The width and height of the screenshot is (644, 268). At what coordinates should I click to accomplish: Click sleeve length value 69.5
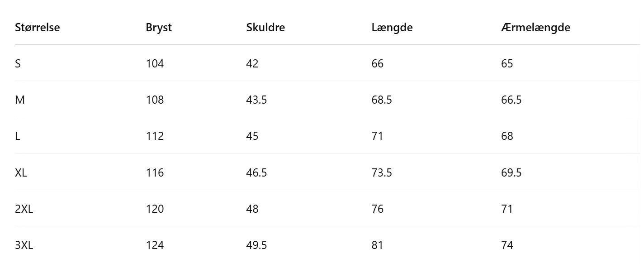click(511, 173)
